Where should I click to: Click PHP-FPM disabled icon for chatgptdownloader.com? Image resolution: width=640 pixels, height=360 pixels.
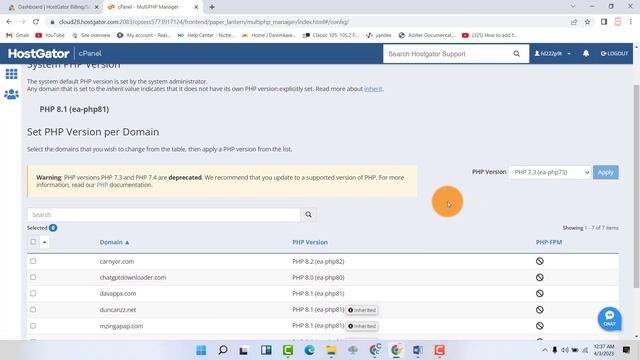(540, 278)
